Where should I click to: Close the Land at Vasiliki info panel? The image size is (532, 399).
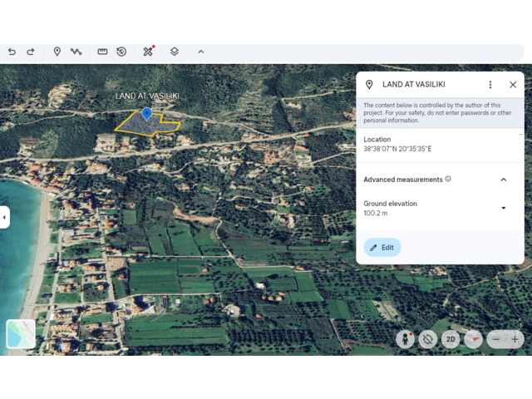point(513,85)
